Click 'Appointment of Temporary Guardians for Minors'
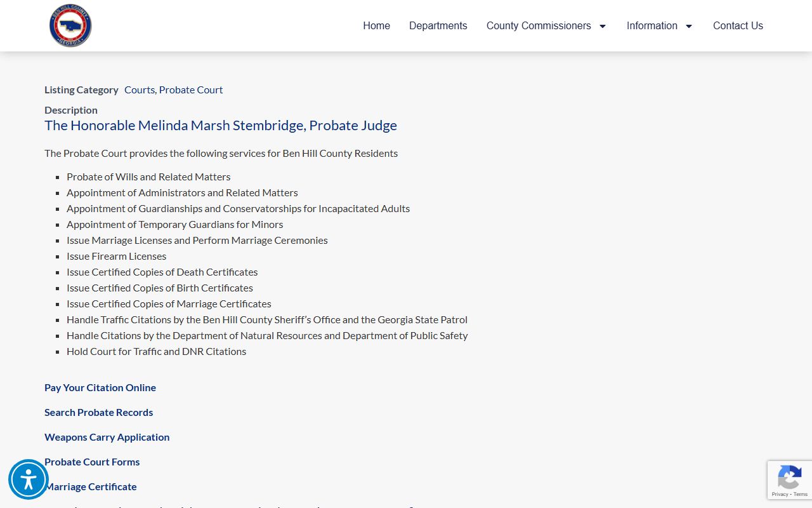Screen dimensions: 812x508 [x=174, y=224]
